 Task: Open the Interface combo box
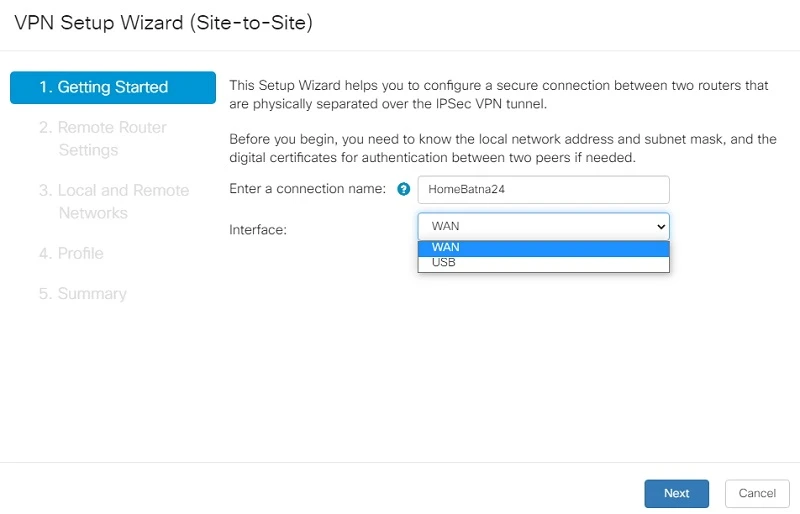coord(543,226)
